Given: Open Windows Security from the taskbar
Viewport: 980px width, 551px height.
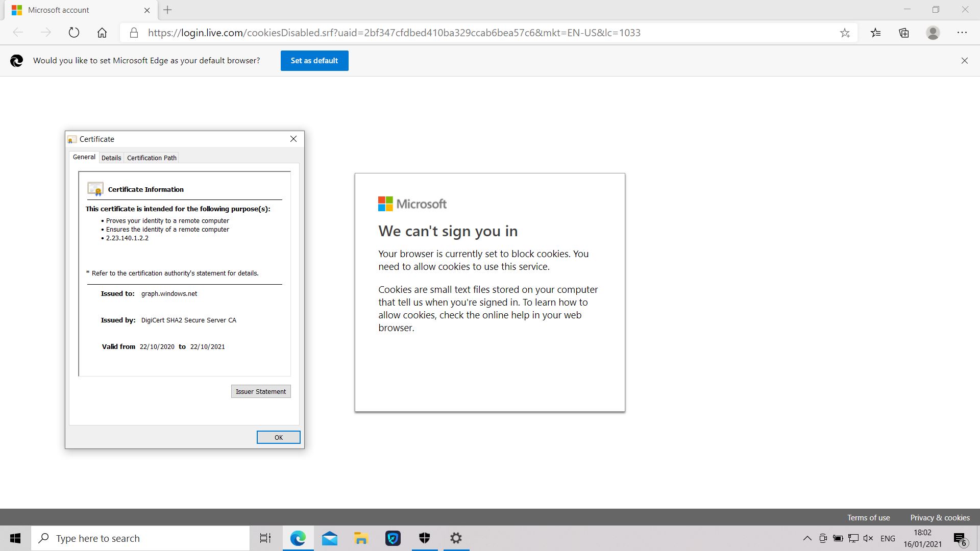Looking at the screenshot, I should [x=425, y=538].
